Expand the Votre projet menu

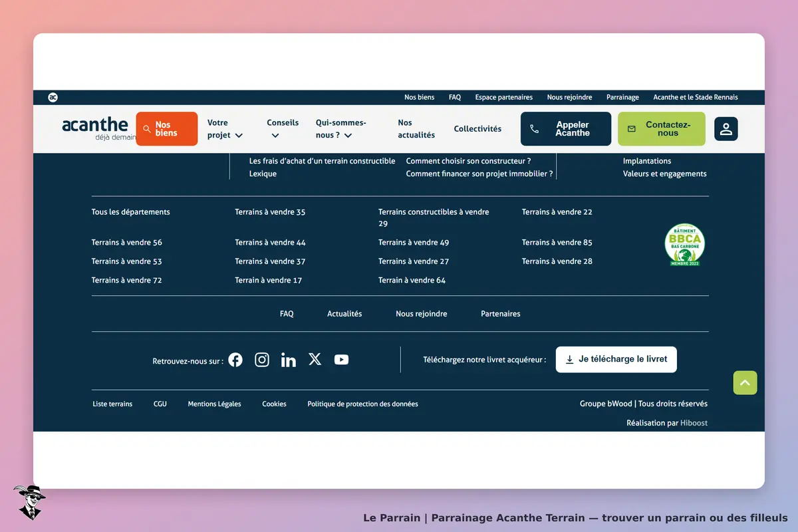225,129
